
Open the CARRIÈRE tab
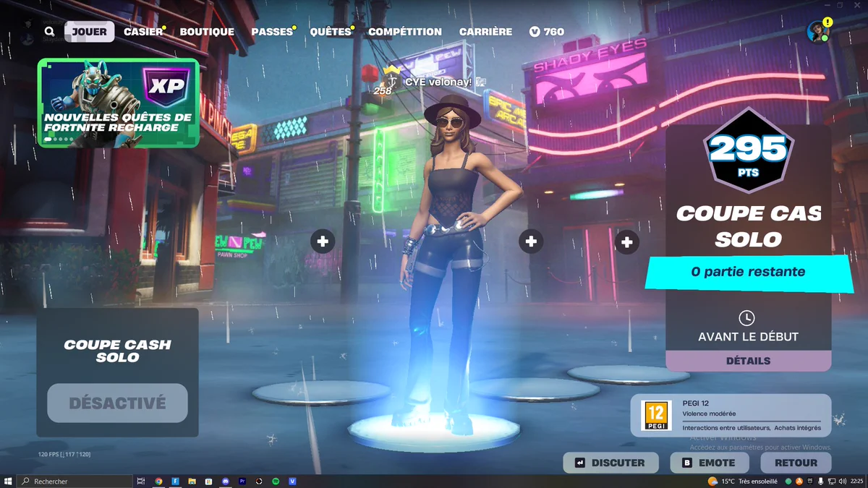(x=485, y=32)
